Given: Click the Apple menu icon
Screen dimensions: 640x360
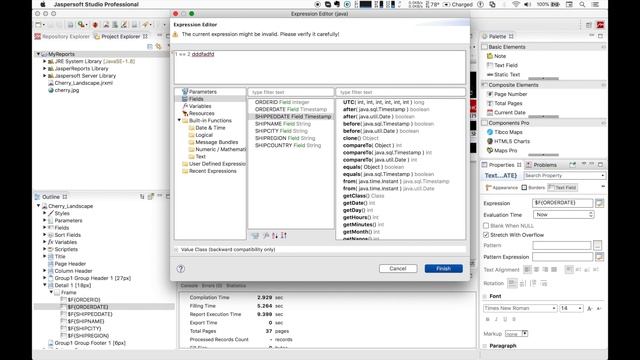Looking at the screenshot, I should (x=43, y=4).
